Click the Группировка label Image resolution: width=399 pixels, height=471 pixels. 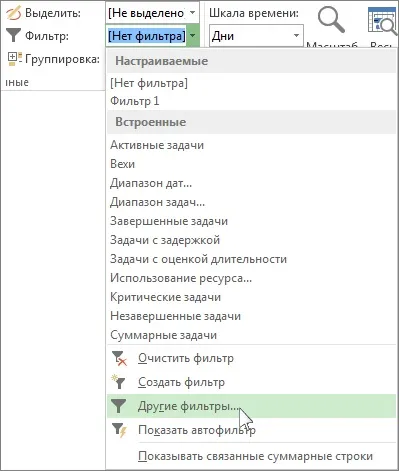tap(62, 59)
